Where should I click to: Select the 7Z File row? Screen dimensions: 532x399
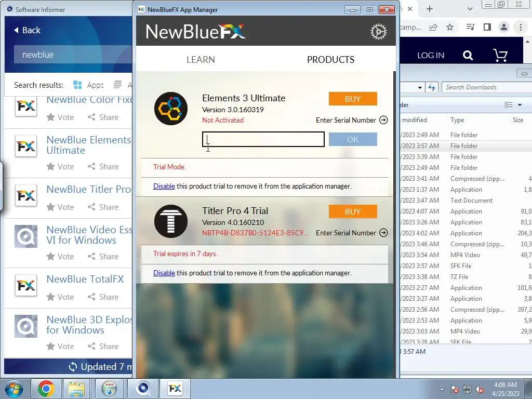click(465, 276)
